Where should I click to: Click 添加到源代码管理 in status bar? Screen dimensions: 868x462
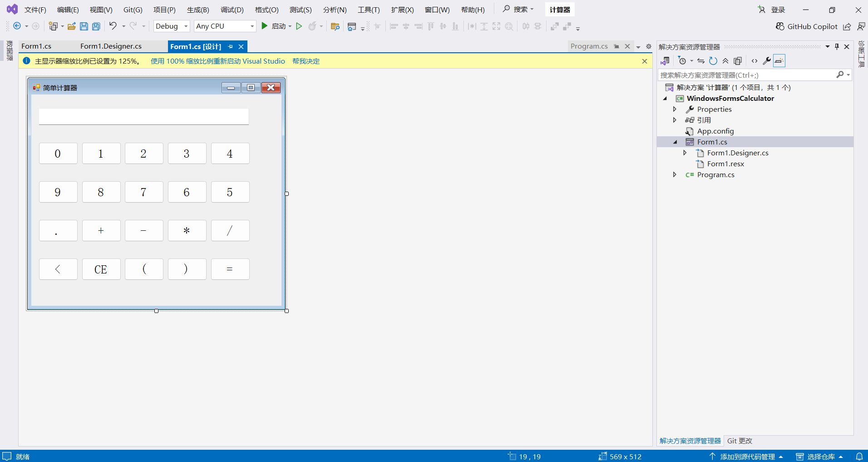coord(747,457)
